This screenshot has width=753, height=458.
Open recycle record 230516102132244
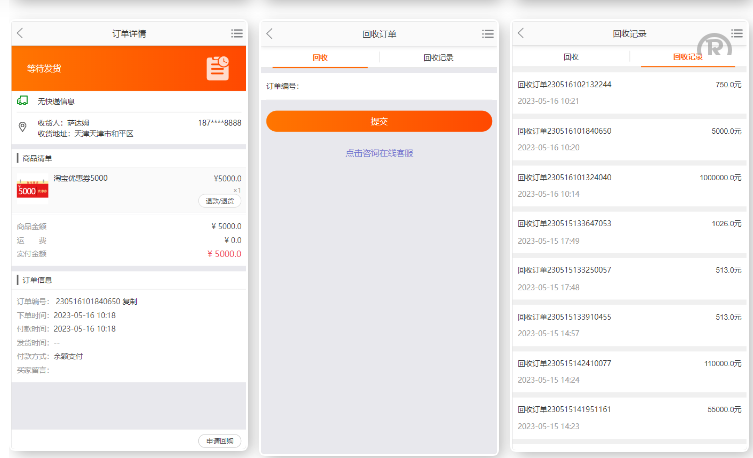coord(628,92)
